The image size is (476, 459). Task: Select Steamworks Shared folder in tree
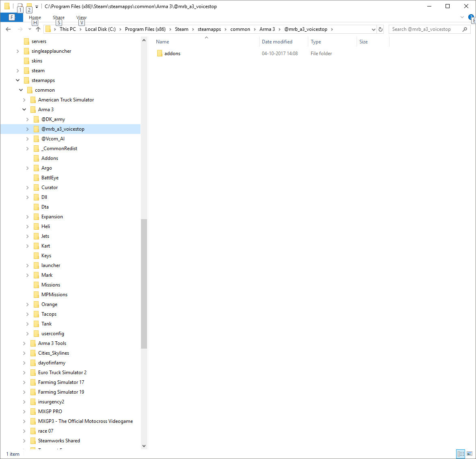point(59,440)
